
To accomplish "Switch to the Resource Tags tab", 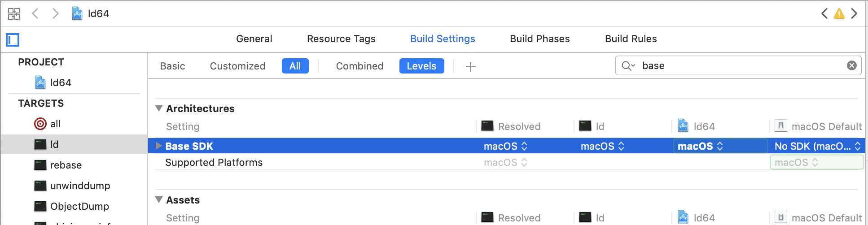I will tap(341, 39).
